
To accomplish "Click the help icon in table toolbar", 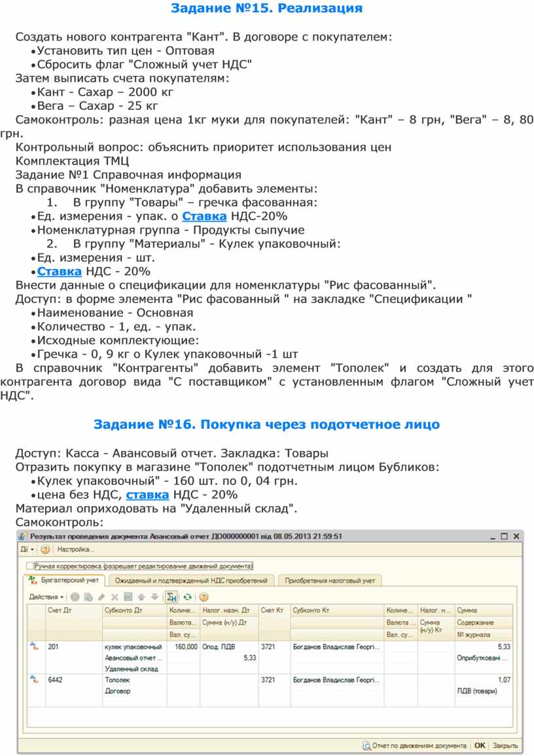I will [x=204, y=597].
